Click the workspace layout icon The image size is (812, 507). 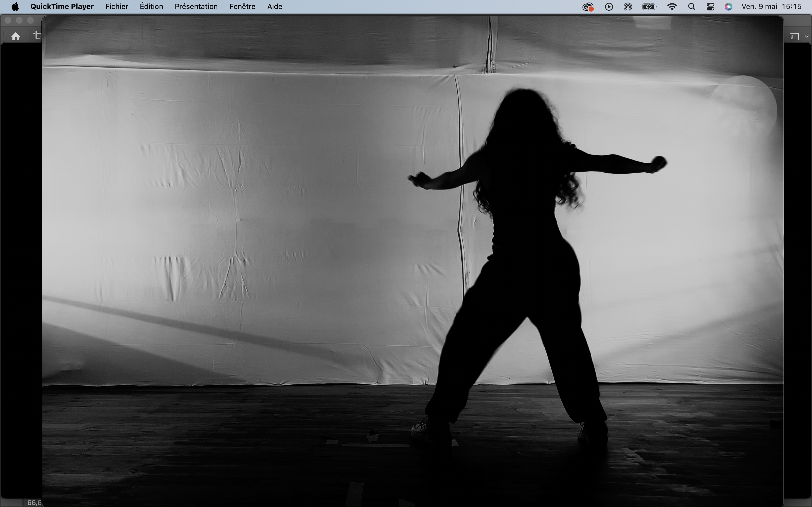point(794,37)
